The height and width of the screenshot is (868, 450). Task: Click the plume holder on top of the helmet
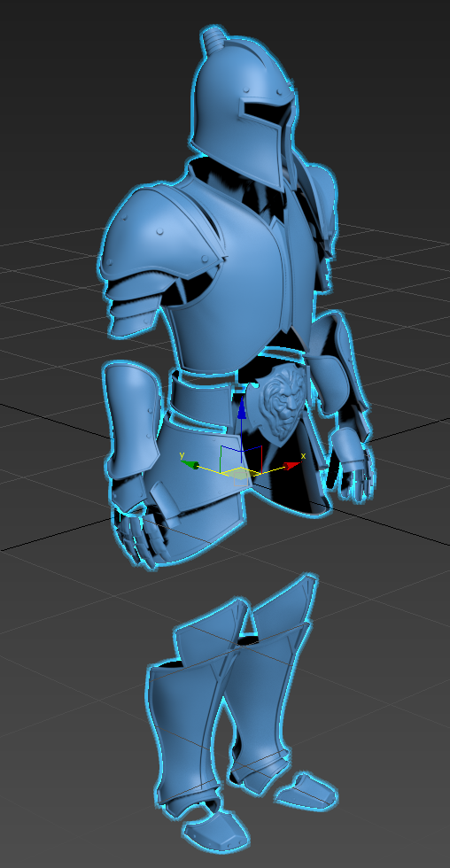tap(213, 40)
